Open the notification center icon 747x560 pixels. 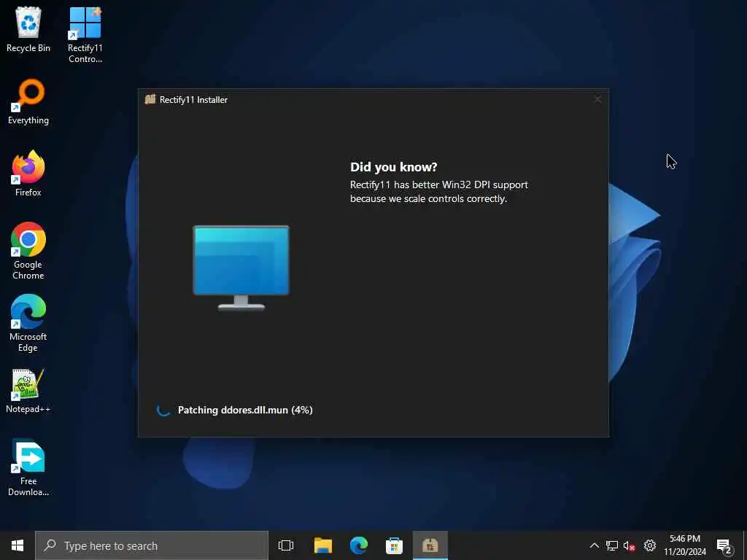click(724, 545)
